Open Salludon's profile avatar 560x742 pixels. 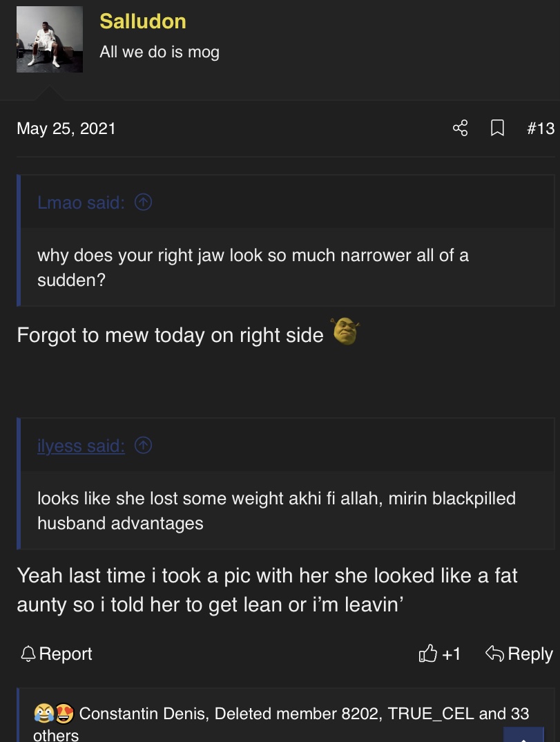[50, 39]
